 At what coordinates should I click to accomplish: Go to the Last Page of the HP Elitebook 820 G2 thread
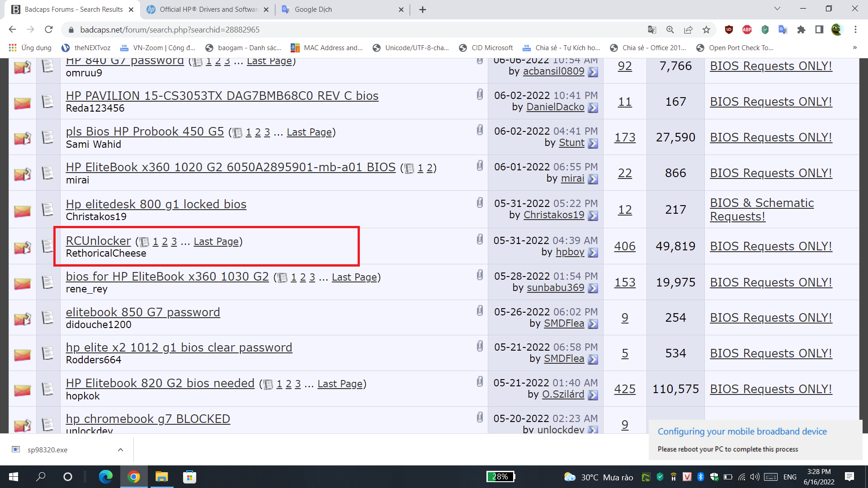[340, 384]
